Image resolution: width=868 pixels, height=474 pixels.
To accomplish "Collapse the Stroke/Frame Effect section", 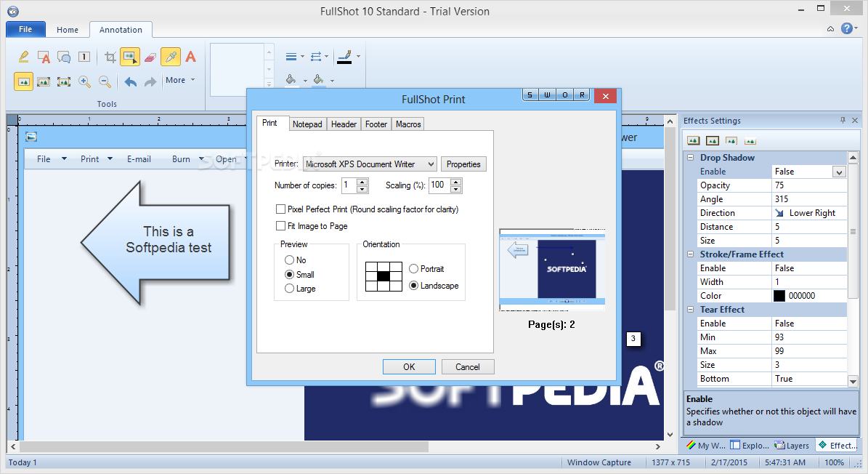I will tap(690, 254).
